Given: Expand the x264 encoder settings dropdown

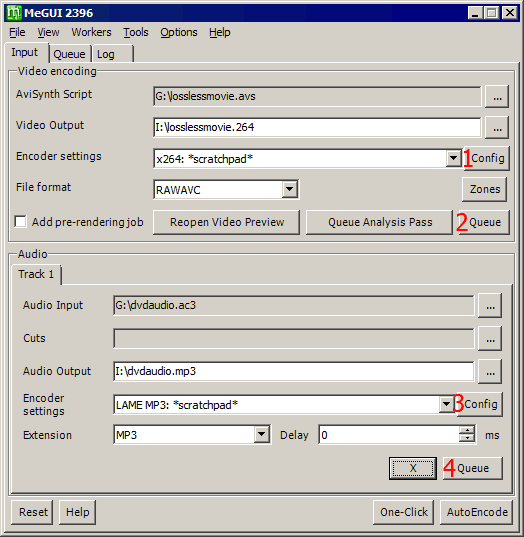Looking at the screenshot, I should click(x=453, y=158).
